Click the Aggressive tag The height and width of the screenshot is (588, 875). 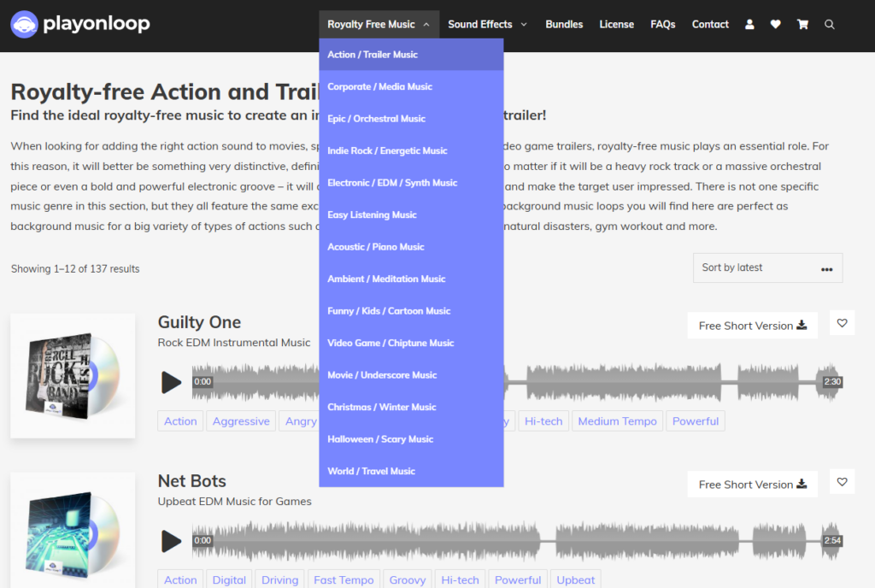tap(241, 421)
